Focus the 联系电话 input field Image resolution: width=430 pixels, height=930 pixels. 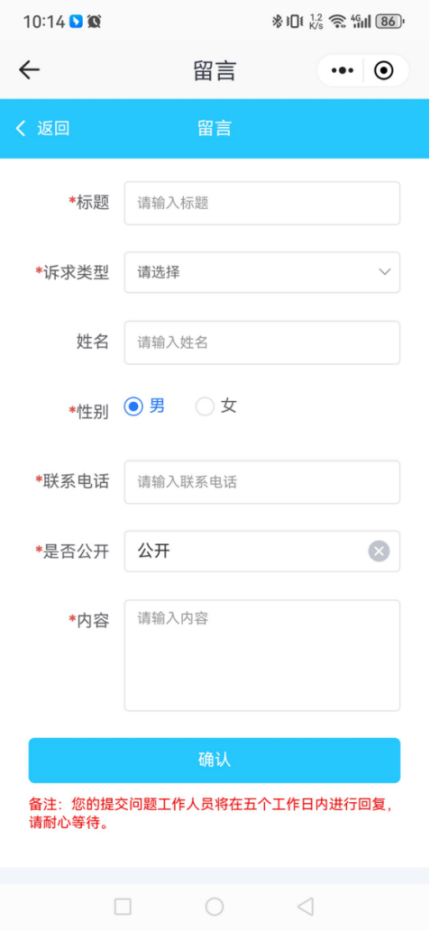pyautogui.click(x=262, y=482)
